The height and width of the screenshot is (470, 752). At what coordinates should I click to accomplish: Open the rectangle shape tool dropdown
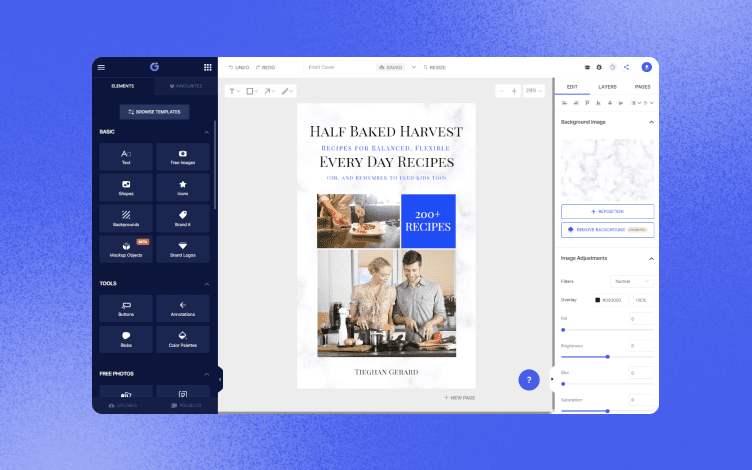(x=252, y=91)
